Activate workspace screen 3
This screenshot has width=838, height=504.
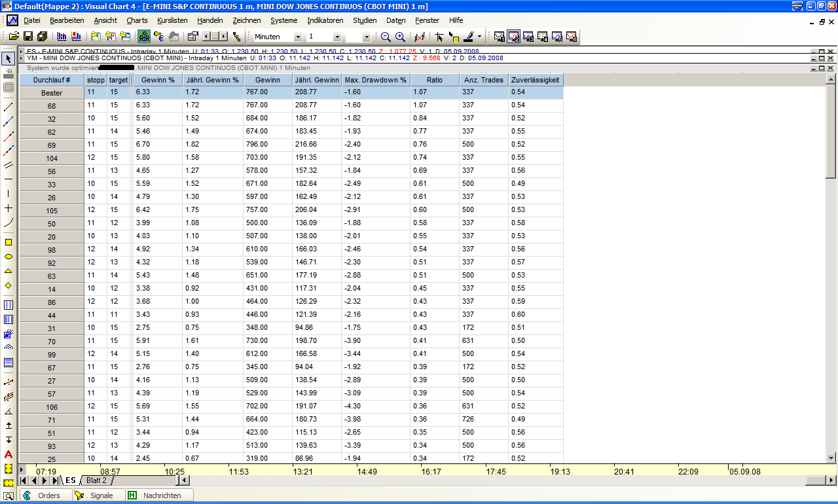coord(528,37)
